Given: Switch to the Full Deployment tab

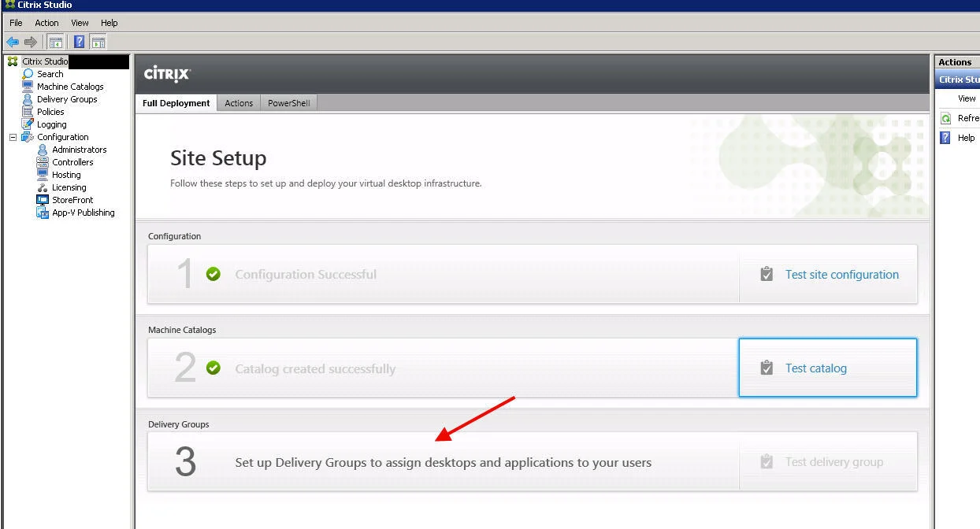Looking at the screenshot, I should [x=176, y=103].
